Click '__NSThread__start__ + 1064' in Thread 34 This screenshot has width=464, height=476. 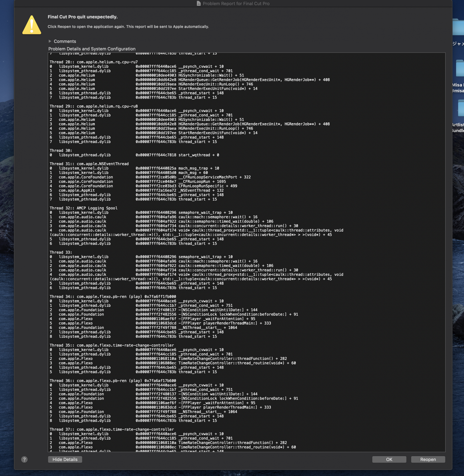click(208, 328)
